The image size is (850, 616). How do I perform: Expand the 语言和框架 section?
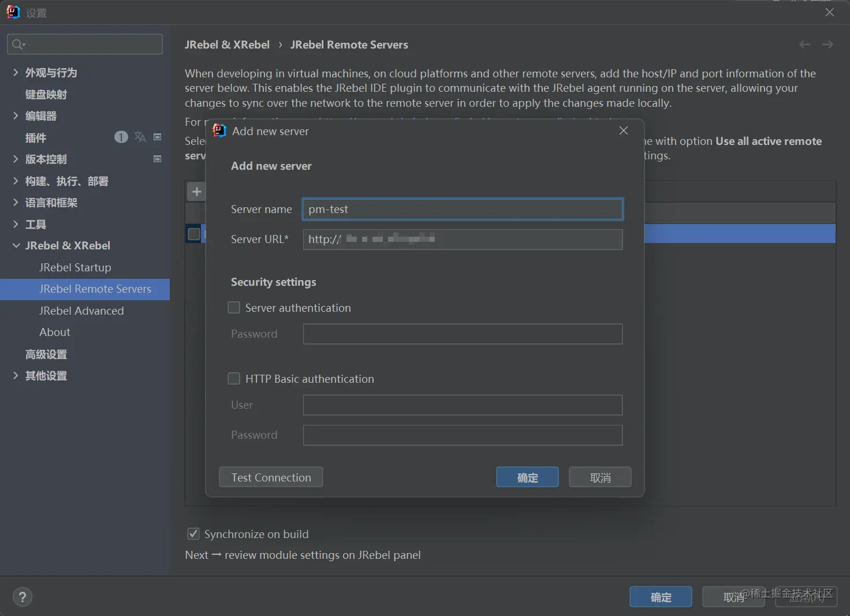16,202
